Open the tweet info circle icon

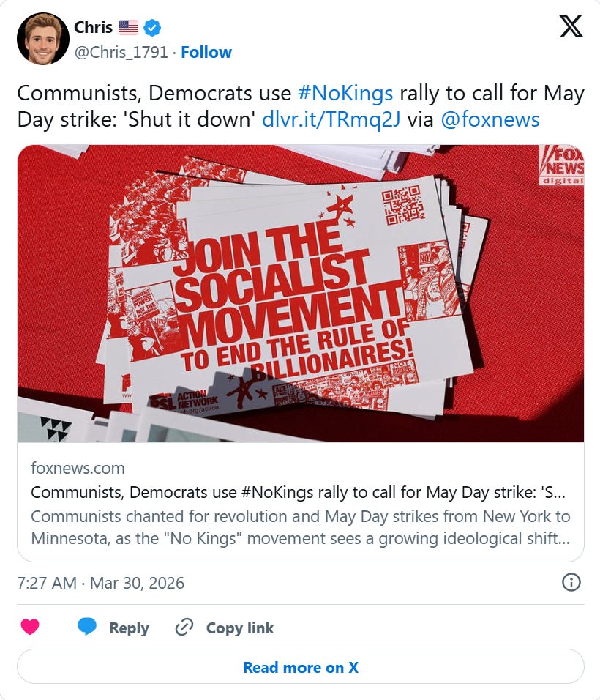571,582
